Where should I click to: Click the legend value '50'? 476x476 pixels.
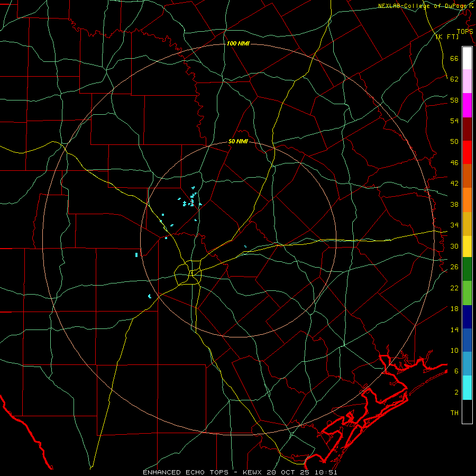point(454,141)
